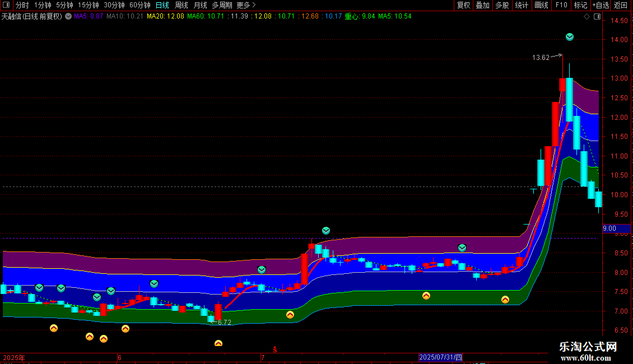Select the 日线 daily period
633x364 pixels.
pyautogui.click(x=162, y=5)
